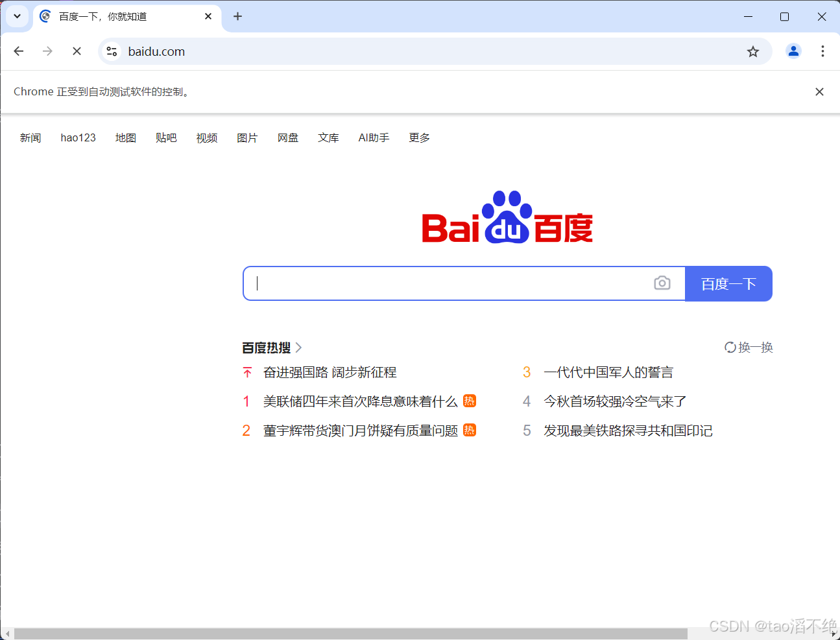Open the Chrome profile avatar
Viewport: 840px width, 640px height.
(x=793, y=51)
